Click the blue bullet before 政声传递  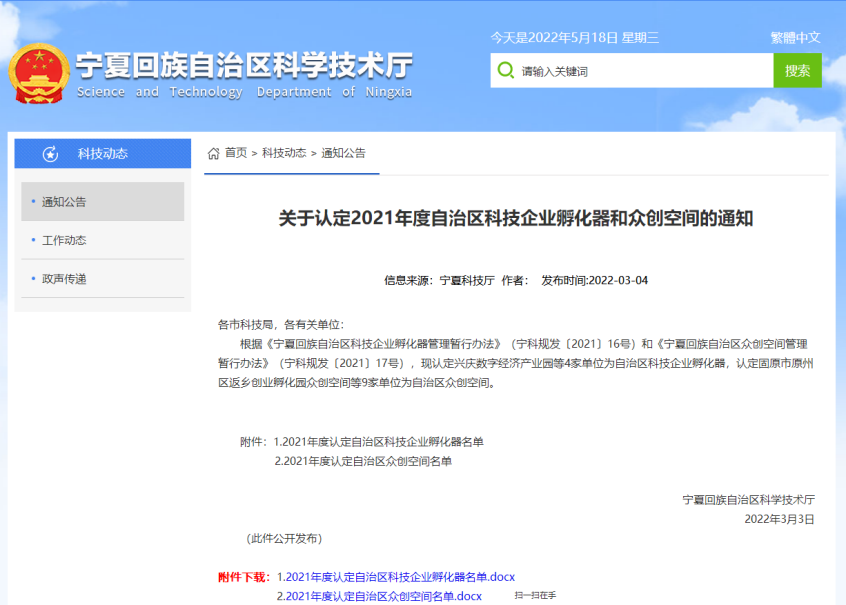tap(33, 278)
